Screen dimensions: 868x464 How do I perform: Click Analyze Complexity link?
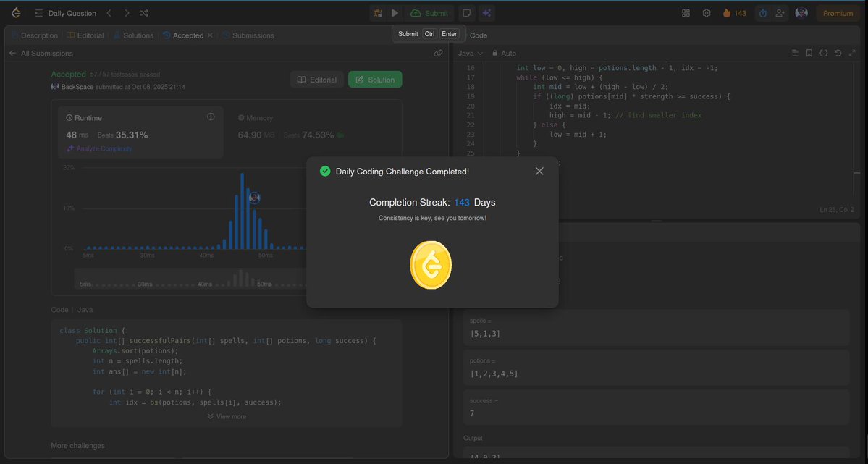100,148
